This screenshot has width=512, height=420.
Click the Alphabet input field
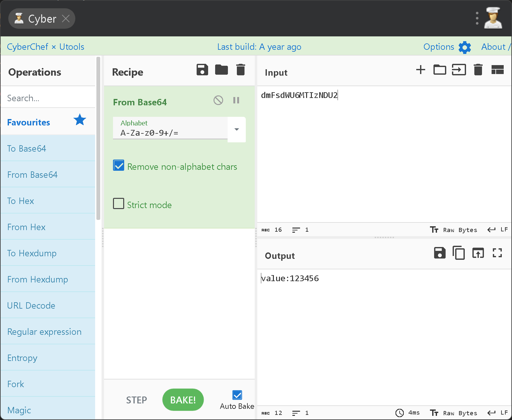[x=170, y=128]
